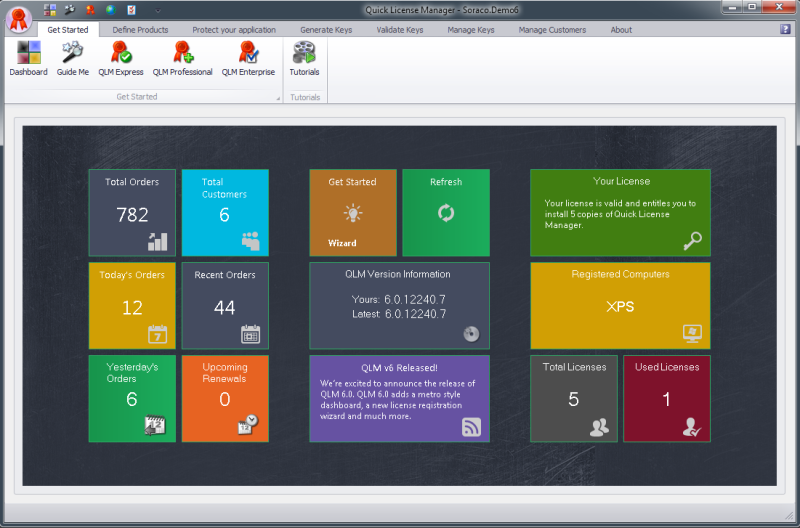Click the Total Licenses count 5

573,399
